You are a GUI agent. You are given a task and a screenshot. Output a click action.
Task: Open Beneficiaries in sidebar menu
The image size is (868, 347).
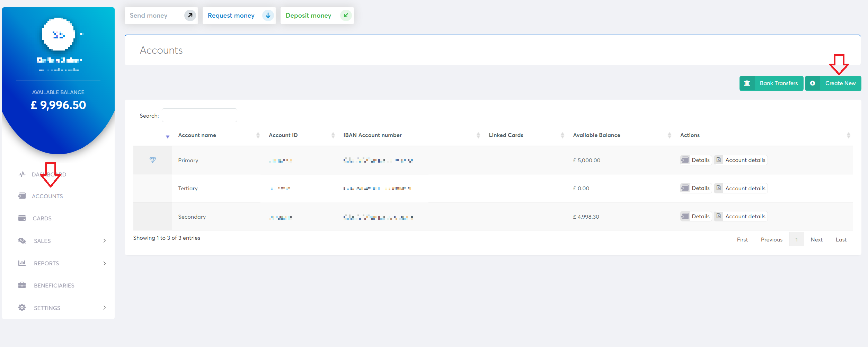point(54,285)
